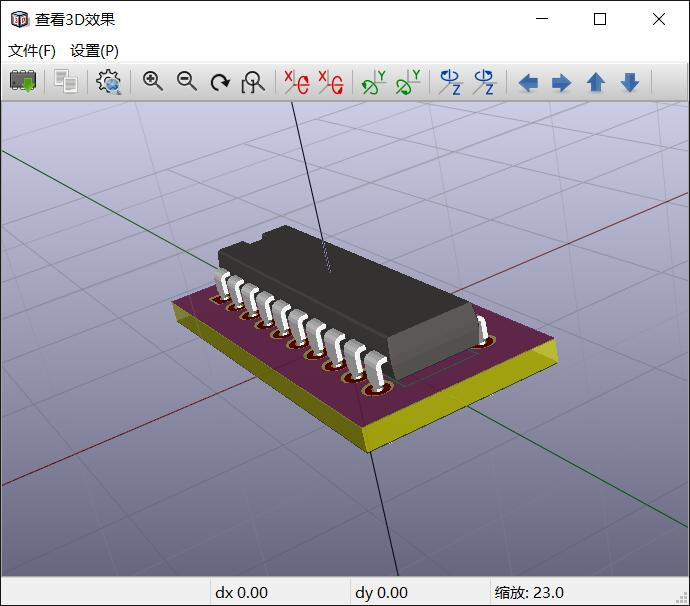Screen dimensions: 690x606
Task: Rotate Z clockwise icon
Action: [x=451, y=82]
